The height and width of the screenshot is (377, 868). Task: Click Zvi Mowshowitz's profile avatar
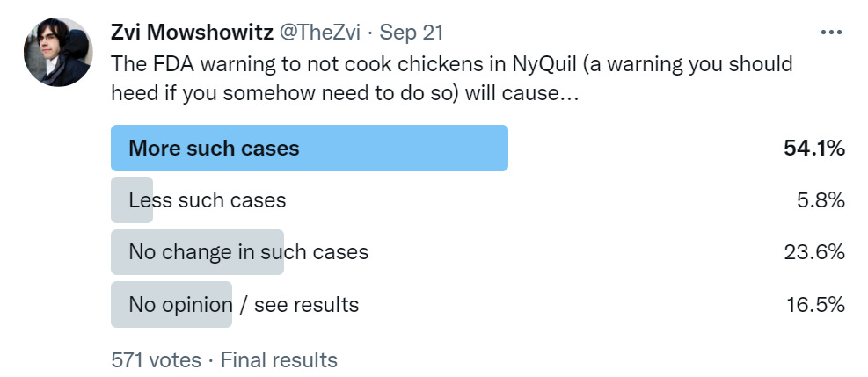pos(58,52)
